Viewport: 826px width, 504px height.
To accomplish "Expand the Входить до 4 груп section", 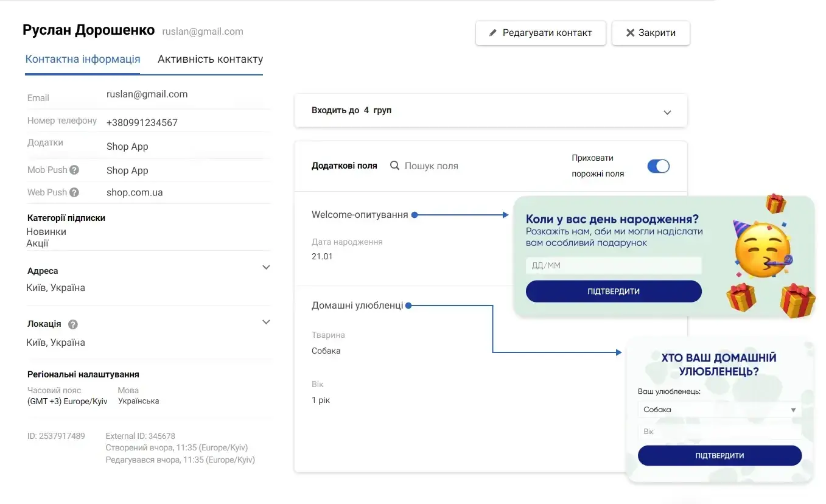I will click(x=667, y=113).
